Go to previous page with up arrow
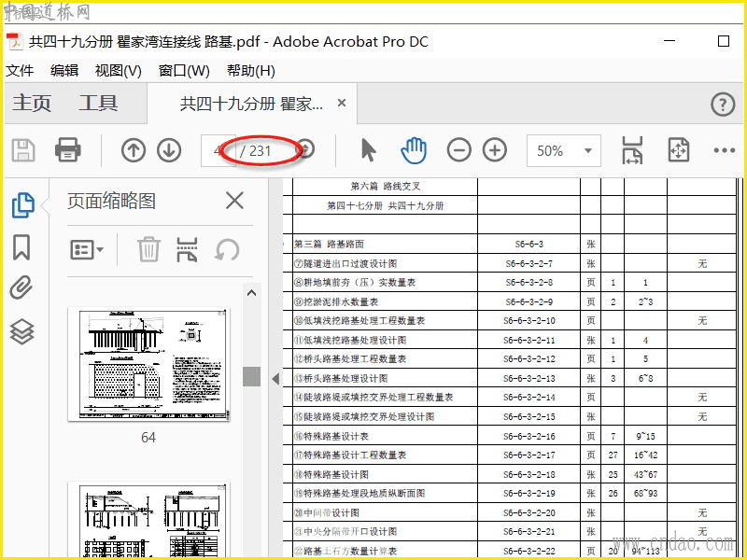The width and height of the screenshot is (747, 560). point(134,150)
